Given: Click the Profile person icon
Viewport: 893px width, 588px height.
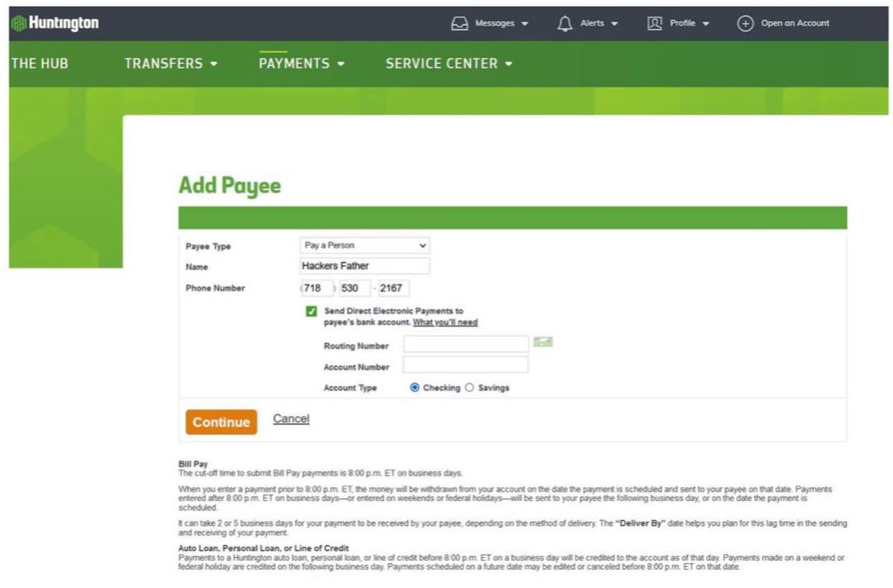Looking at the screenshot, I should tap(655, 23).
